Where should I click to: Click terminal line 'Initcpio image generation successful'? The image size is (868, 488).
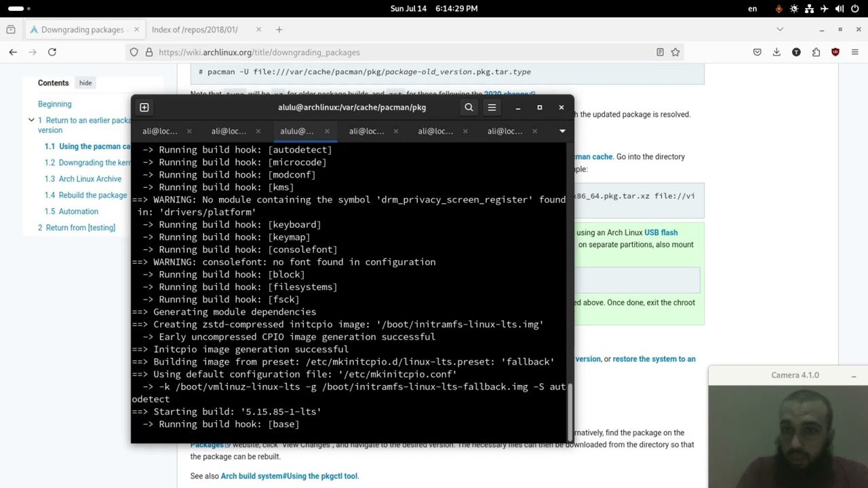pos(240,349)
